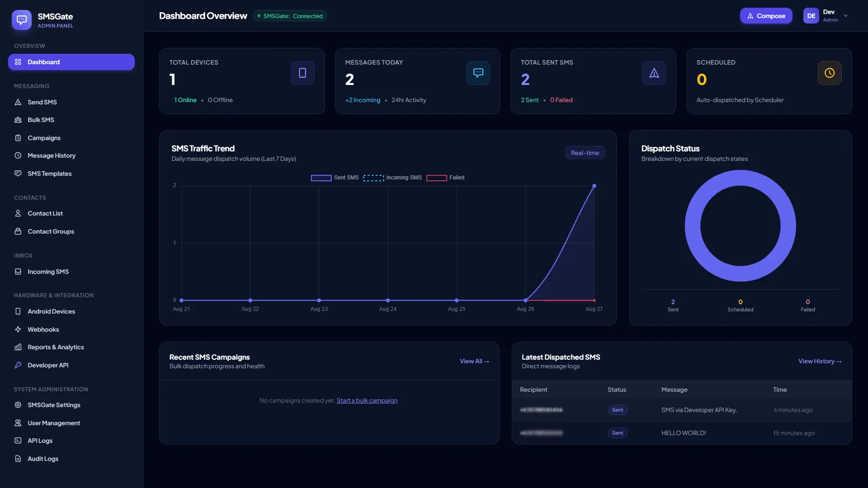The height and width of the screenshot is (488, 868).
Task: Open Incoming SMS via its inbox icon
Action: [x=18, y=272]
